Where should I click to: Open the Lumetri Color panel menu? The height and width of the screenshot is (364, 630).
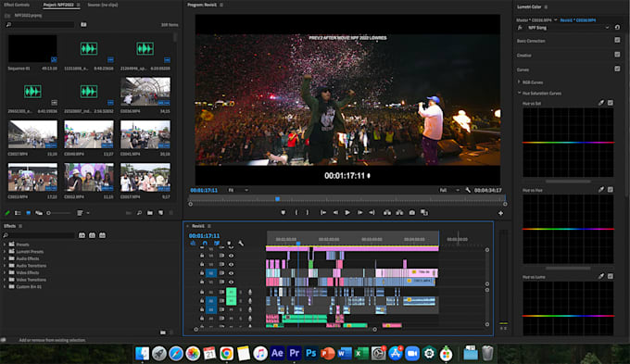546,6
